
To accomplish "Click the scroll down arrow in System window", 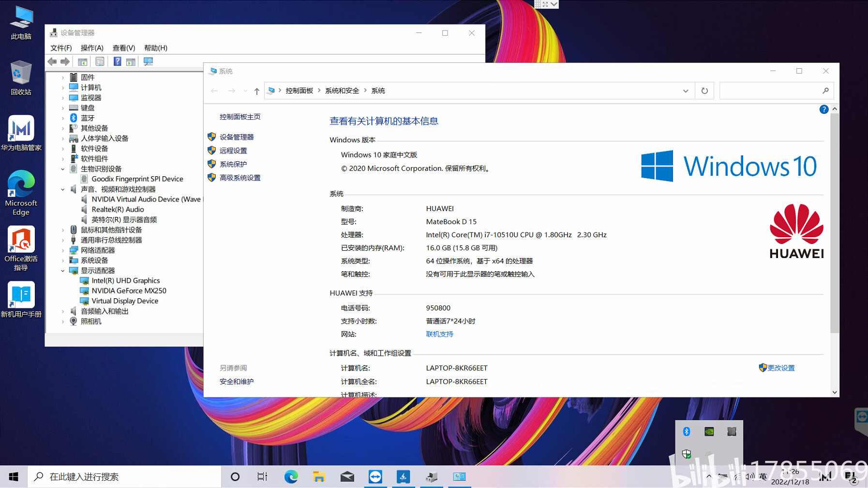I will click(835, 393).
